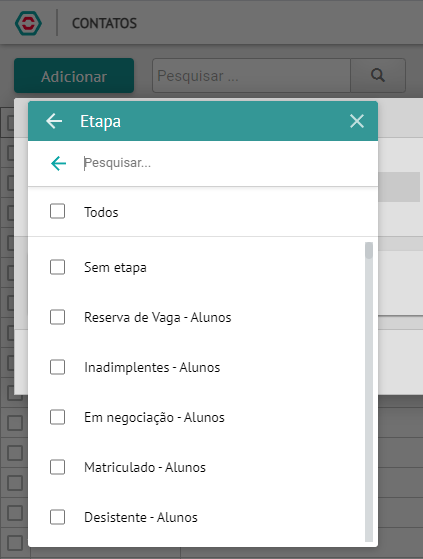
Task: Check the Sem etapa checkbox
Action: coord(57,267)
